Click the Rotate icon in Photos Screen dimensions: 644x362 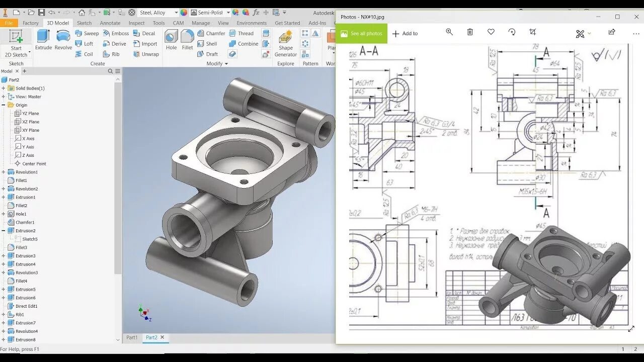512,32
